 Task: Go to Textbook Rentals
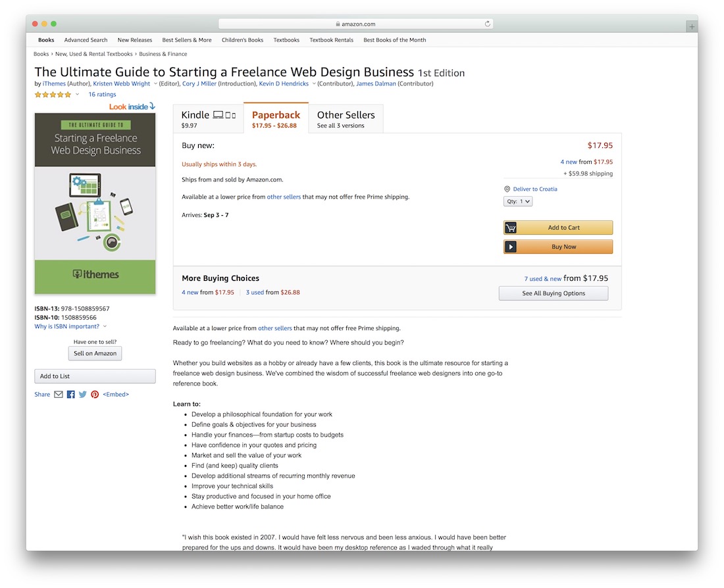tap(332, 40)
